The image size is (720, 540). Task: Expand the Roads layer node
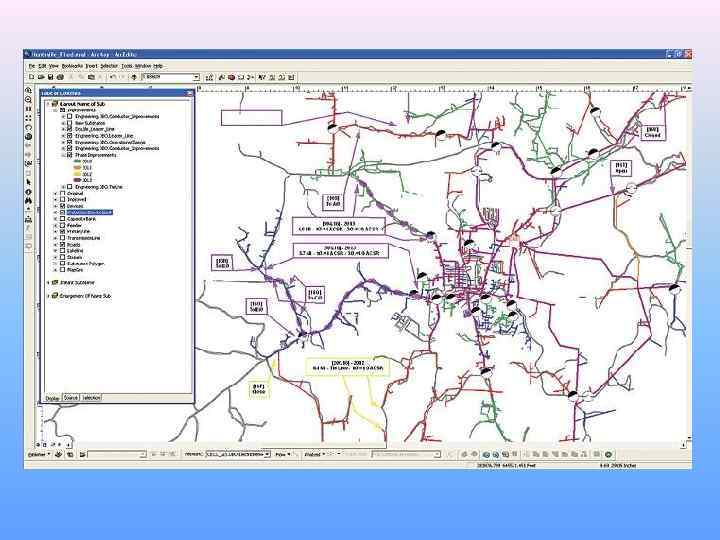56,245
